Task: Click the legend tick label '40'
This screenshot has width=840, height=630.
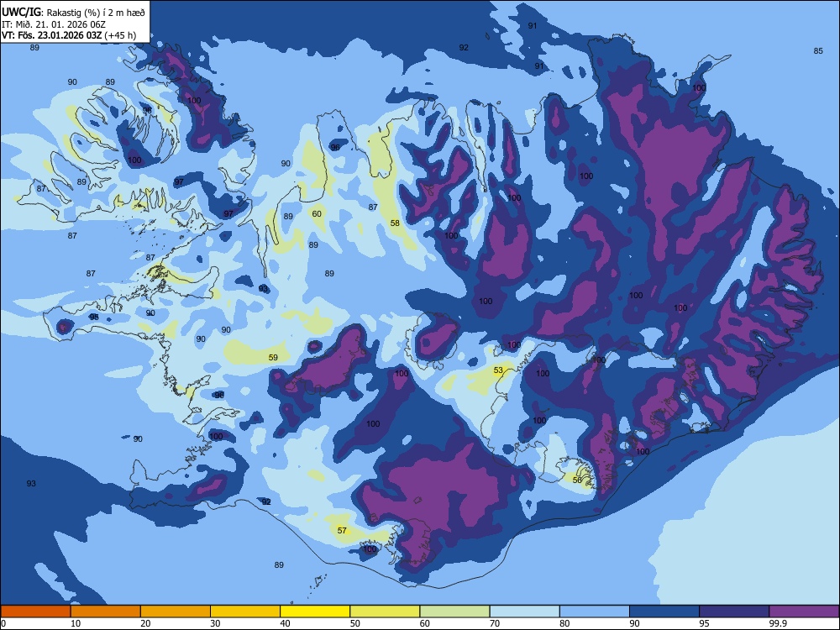Action: (285, 623)
